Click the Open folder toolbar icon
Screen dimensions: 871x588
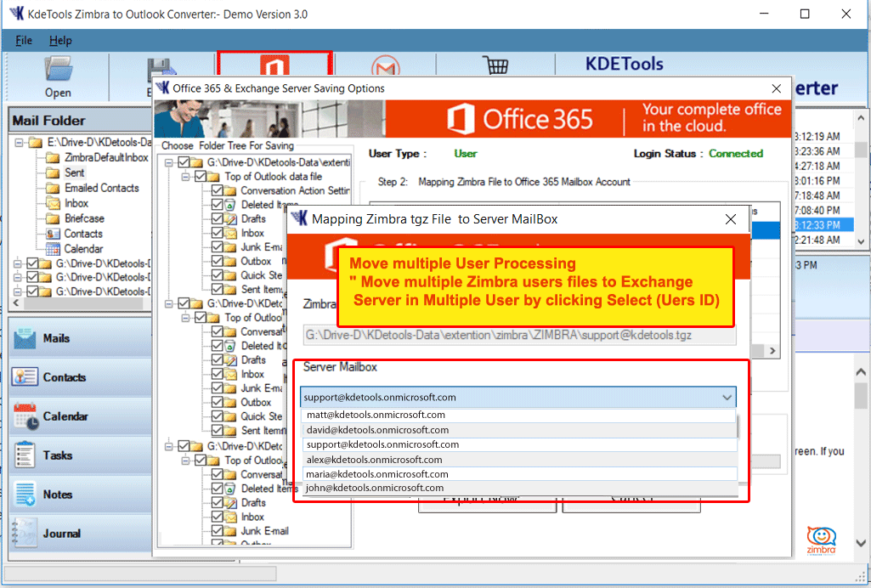click(58, 75)
